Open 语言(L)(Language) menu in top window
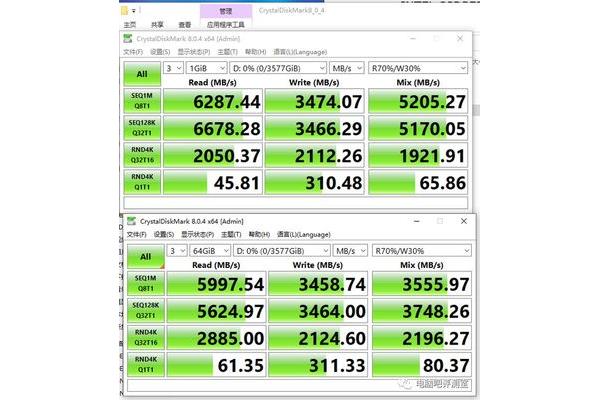The width and height of the screenshot is (600, 400). pos(300,52)
